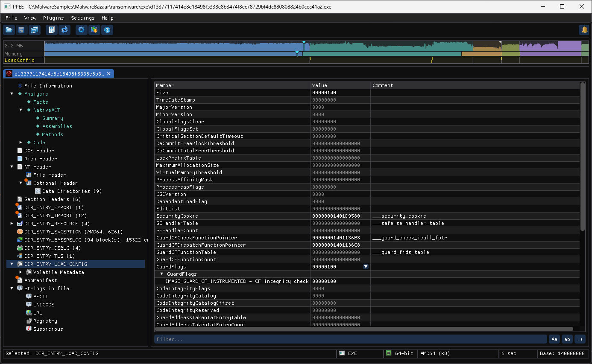Screen dimensions: 592x364
Task: Click the open file folder icon
Action: 9,30
